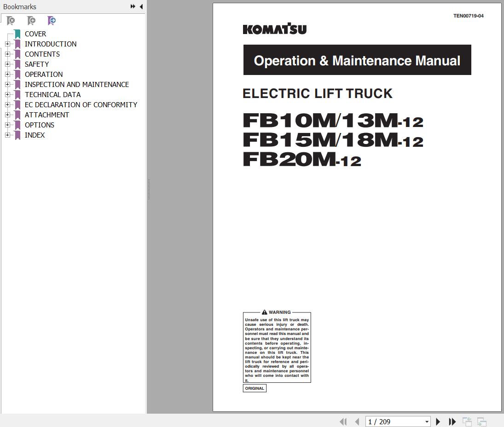
Task: Click the add new bookmark icon
Action: tap(31, 21)
